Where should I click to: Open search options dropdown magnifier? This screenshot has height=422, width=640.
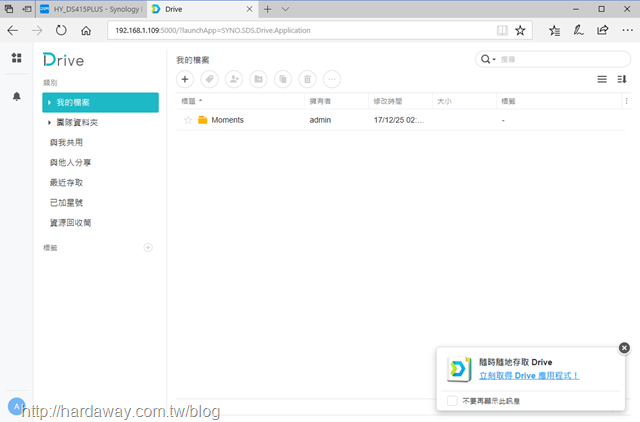click(x=488, y=59)
